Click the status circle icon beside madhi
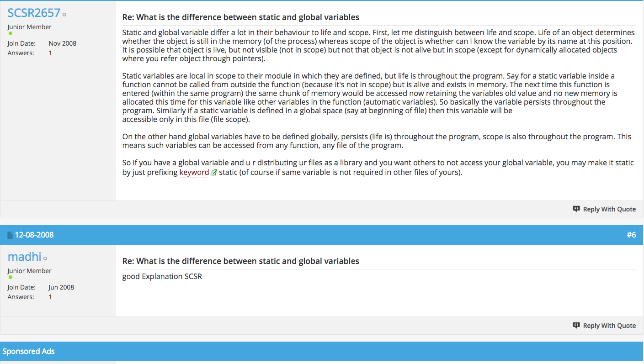 pyautogui.click(x=45, y=258)
